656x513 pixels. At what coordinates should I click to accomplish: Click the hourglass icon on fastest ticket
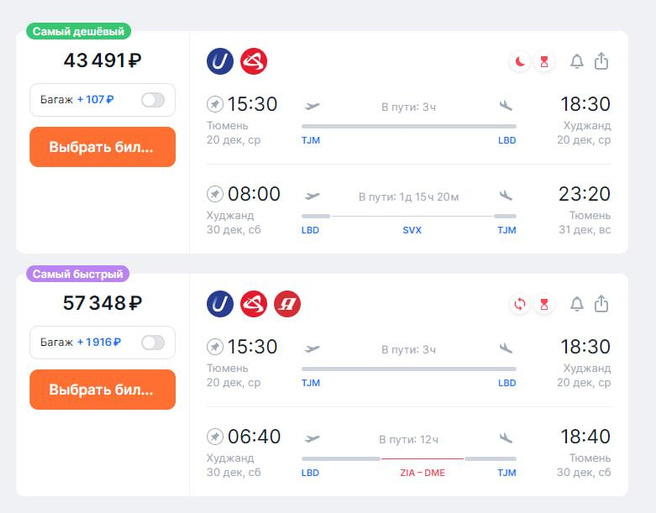[x=544, y=304]
